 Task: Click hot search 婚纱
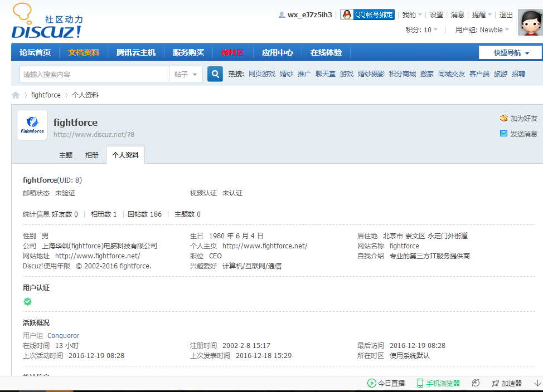tap(287, 73)
